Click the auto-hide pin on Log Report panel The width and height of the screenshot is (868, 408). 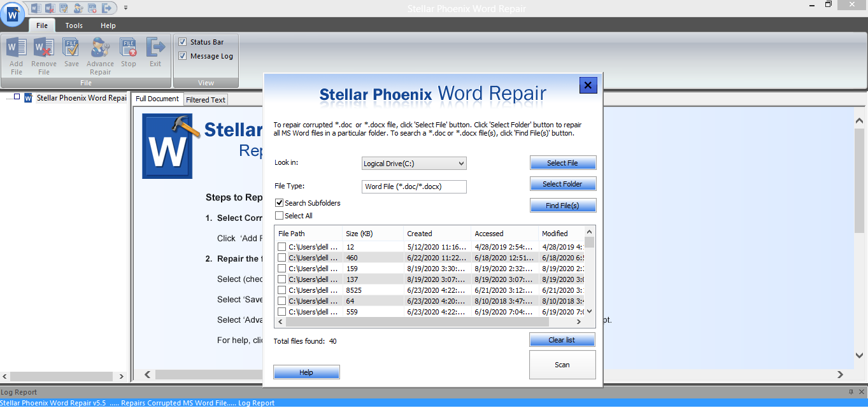(851, 392)
